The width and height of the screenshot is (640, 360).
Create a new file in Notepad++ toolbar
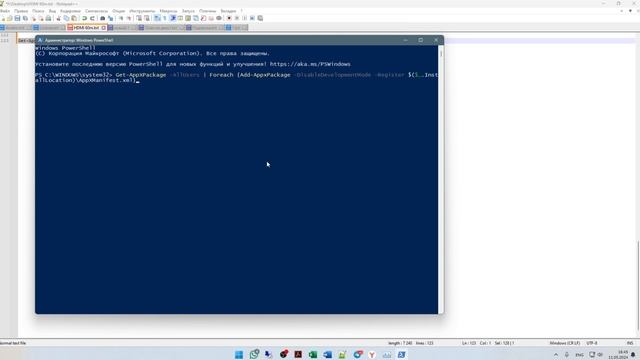tap(2, 18)
